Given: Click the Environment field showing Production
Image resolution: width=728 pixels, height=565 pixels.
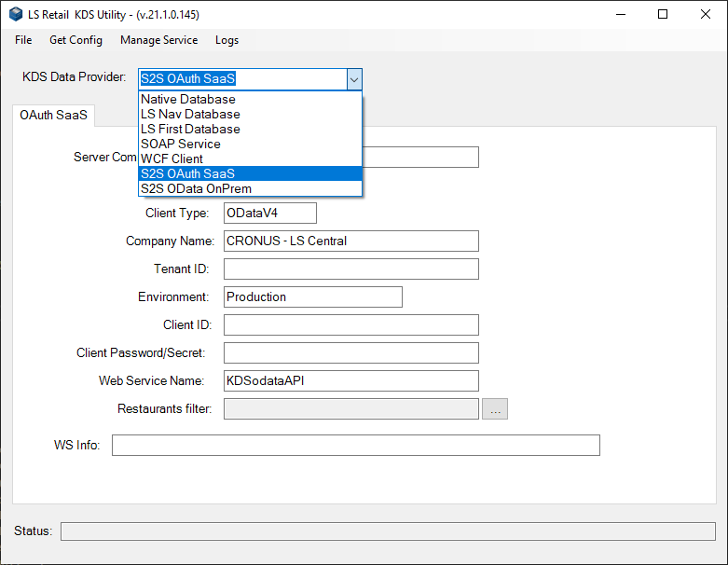Looking at the screenshot, I should [x=312, y=297].
